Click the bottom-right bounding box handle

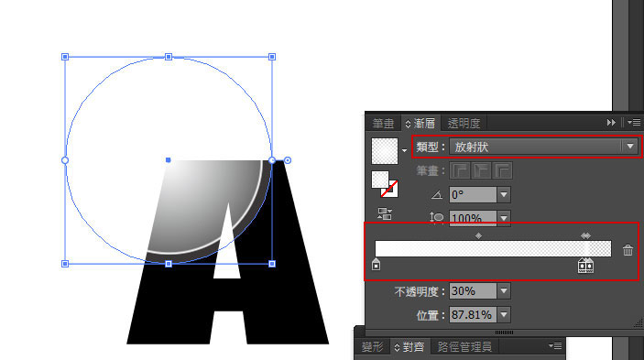pos(272,264)
